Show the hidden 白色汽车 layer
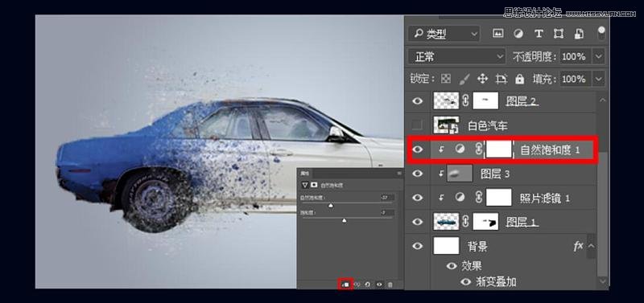 (417, 125)
